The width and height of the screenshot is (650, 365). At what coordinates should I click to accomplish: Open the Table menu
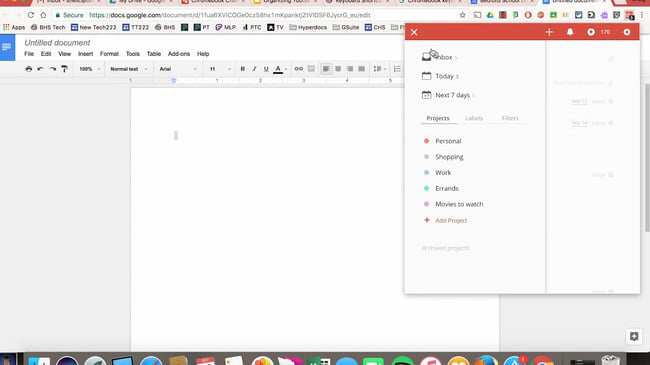[x=154, y=54]
